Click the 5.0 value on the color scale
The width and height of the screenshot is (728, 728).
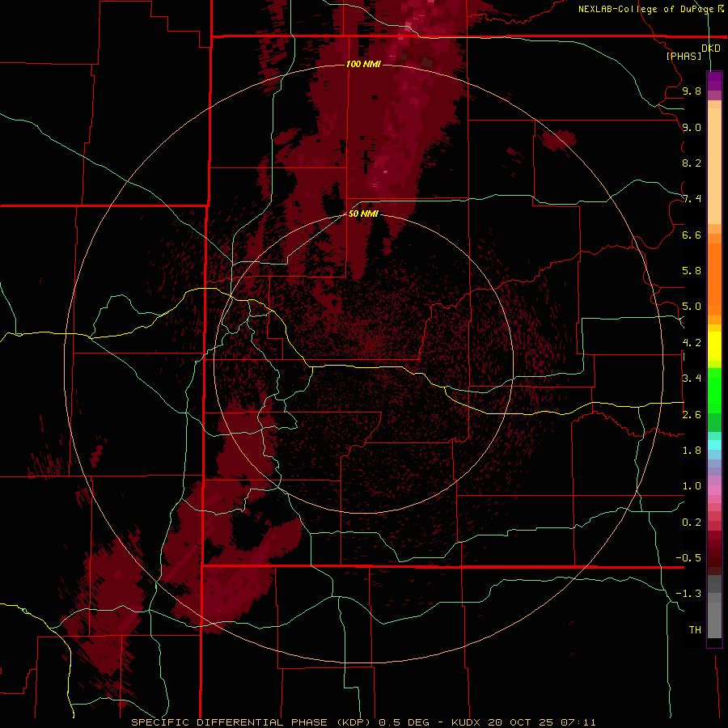(x=692, y=307)
